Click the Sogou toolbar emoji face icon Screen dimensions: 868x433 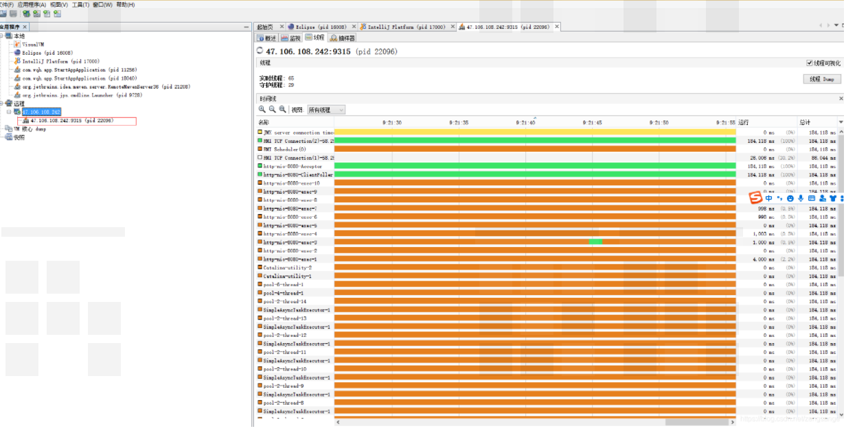point(790,198)
